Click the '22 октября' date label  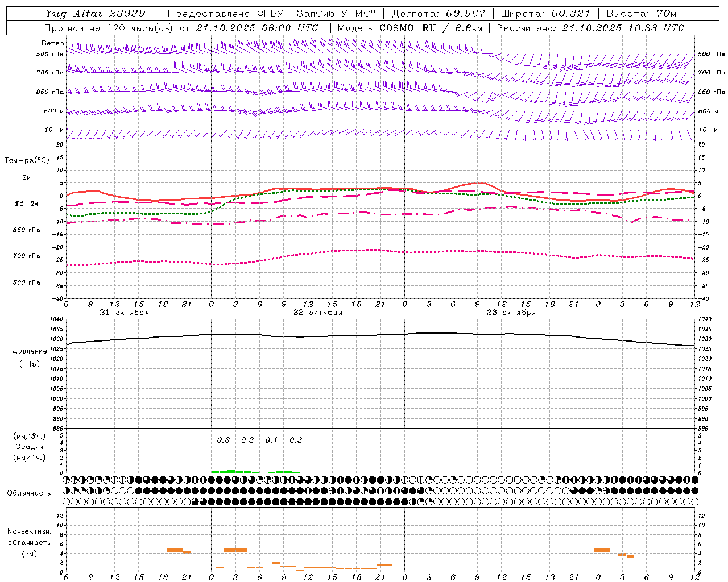tap(318, 313)
